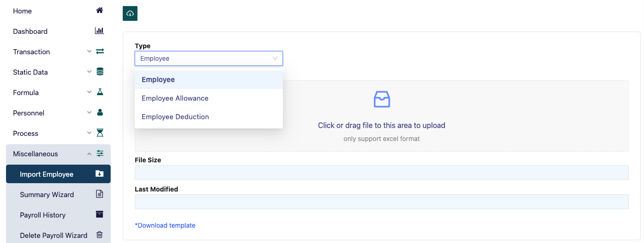Pick the Employee option in list

point(158,80)
